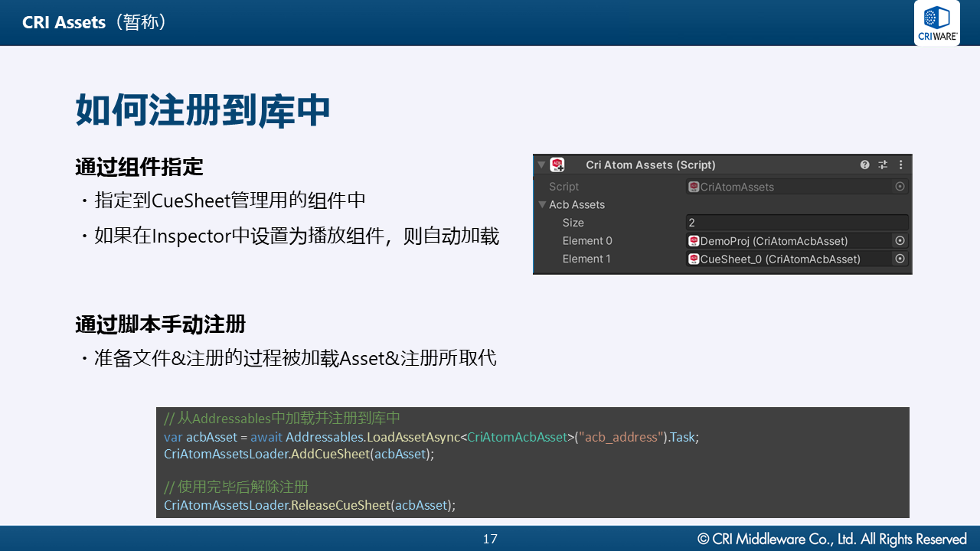Click the CRIWARE logo
The height and width of the screenshot is (551, 980).
[x=936, y=23]
